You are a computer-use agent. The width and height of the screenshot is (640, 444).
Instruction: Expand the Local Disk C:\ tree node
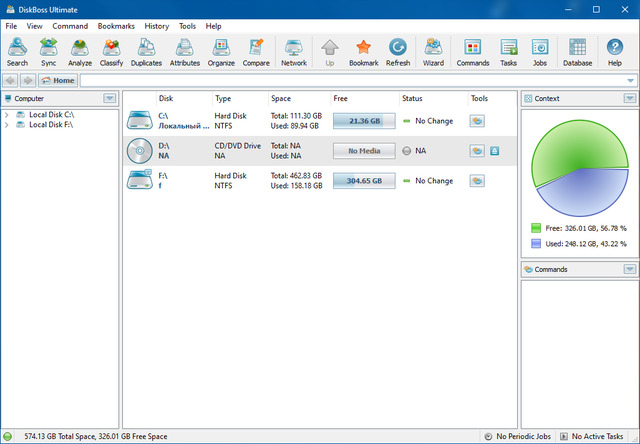tap(8, 114)
